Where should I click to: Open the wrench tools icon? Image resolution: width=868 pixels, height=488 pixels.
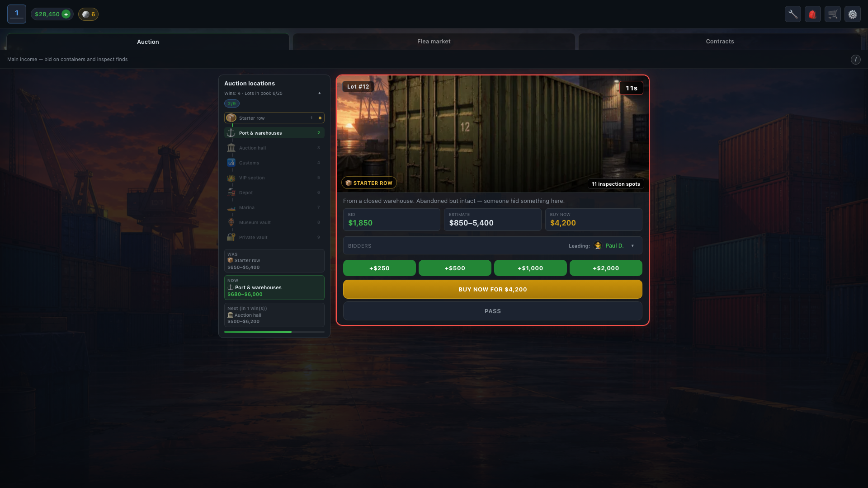pyautogui.click(x=793, y=14)
